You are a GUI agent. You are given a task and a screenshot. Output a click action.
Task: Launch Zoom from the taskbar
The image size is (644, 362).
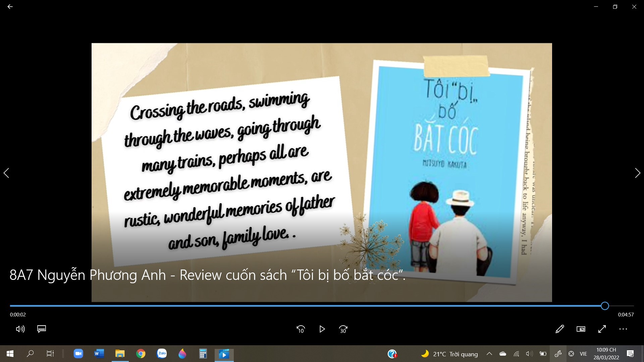(78, 354)
